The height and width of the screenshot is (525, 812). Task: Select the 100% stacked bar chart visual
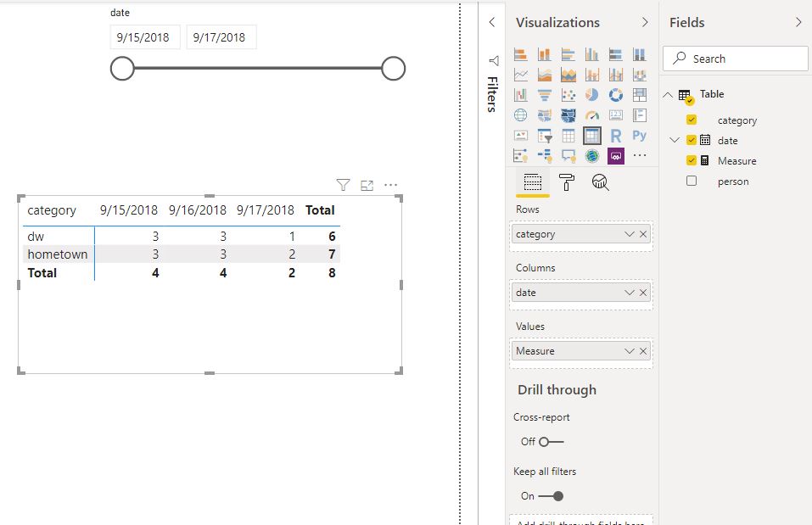coord(616,54)
